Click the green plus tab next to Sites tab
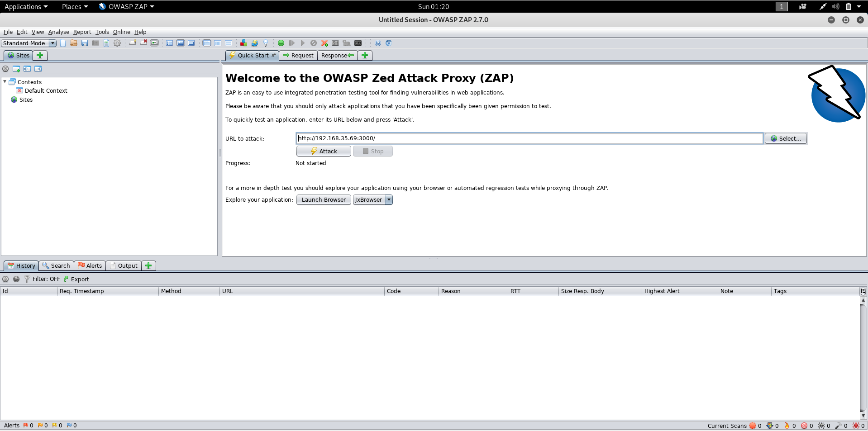This screenshot has width=868, height=431. click(x=40, y=55)
